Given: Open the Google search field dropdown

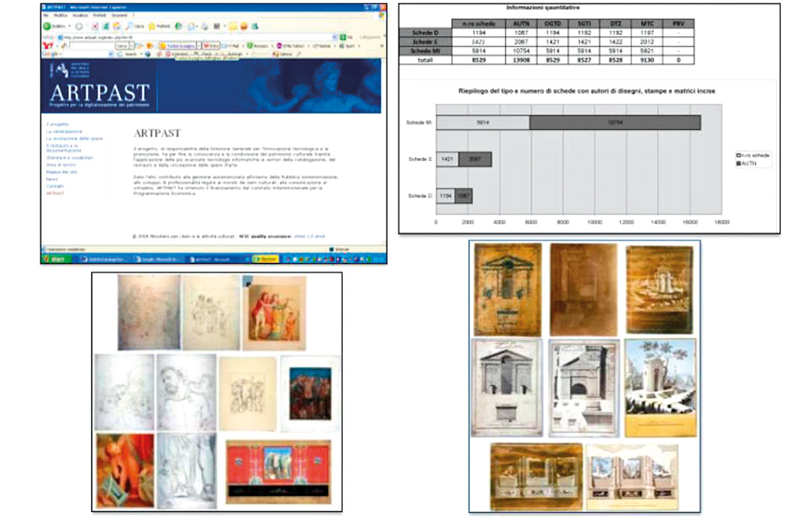Looking at the screenshot, I should click(x=111, y=54).
